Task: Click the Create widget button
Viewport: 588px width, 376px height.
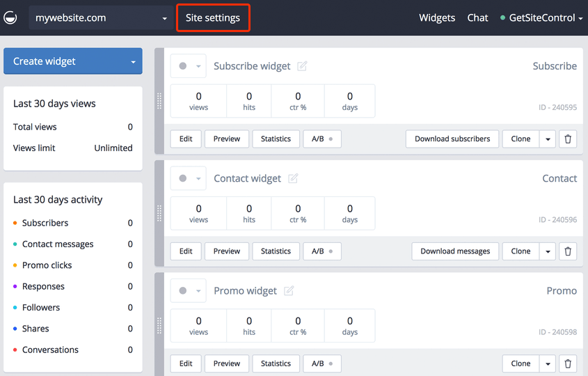Action: 73,61
